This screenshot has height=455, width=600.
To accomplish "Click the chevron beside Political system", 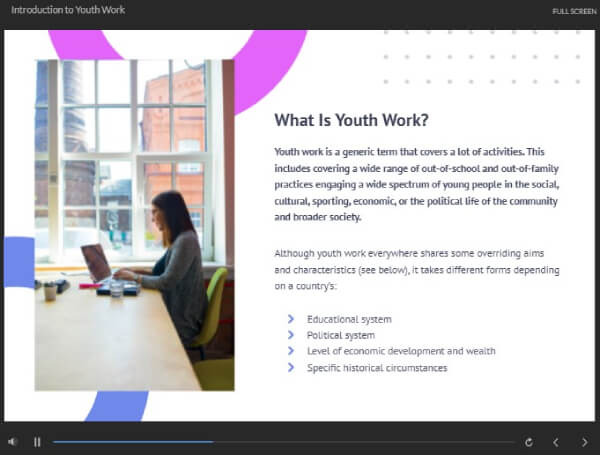I will pos(291,335).
